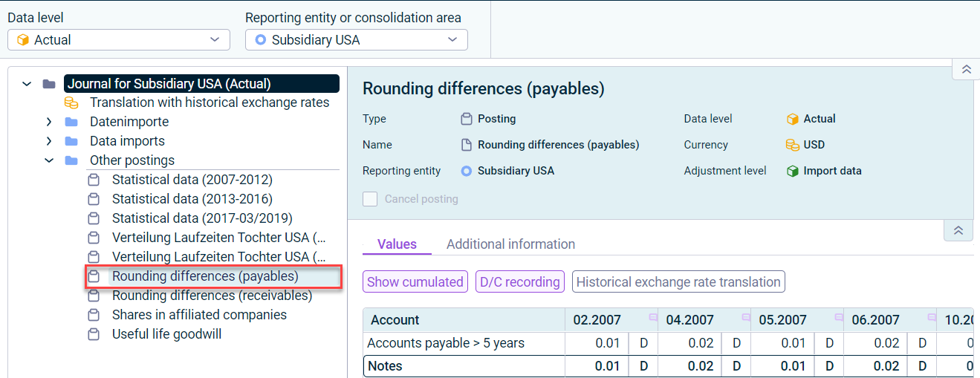Toggle the Cancel posting checkbox

370,199
